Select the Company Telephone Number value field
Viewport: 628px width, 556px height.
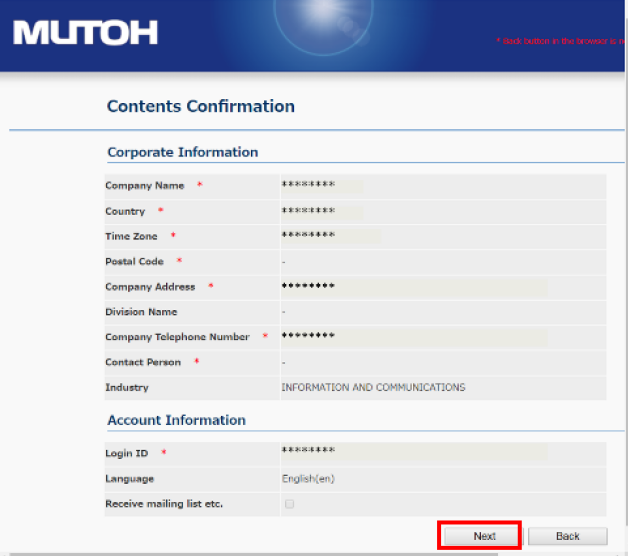point(308,337)
